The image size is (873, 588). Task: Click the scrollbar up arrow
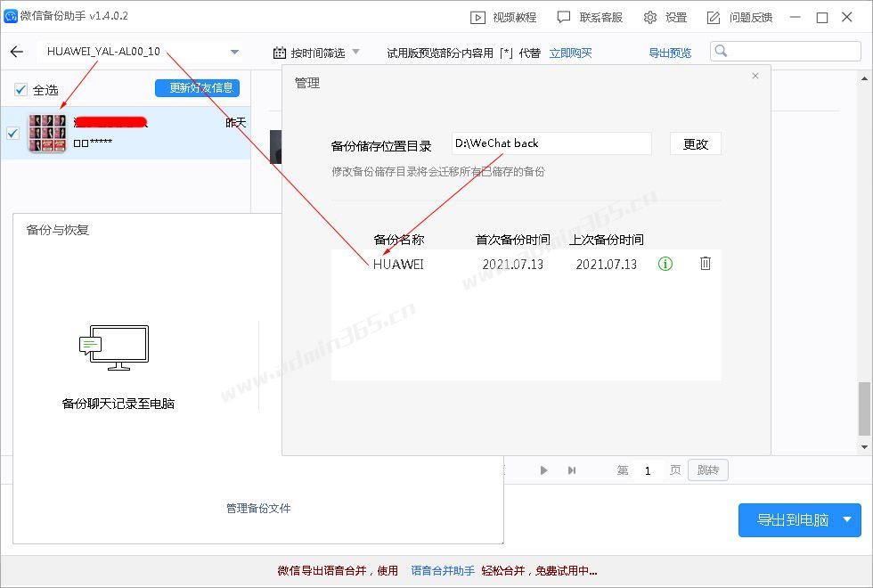pos(864,78)
